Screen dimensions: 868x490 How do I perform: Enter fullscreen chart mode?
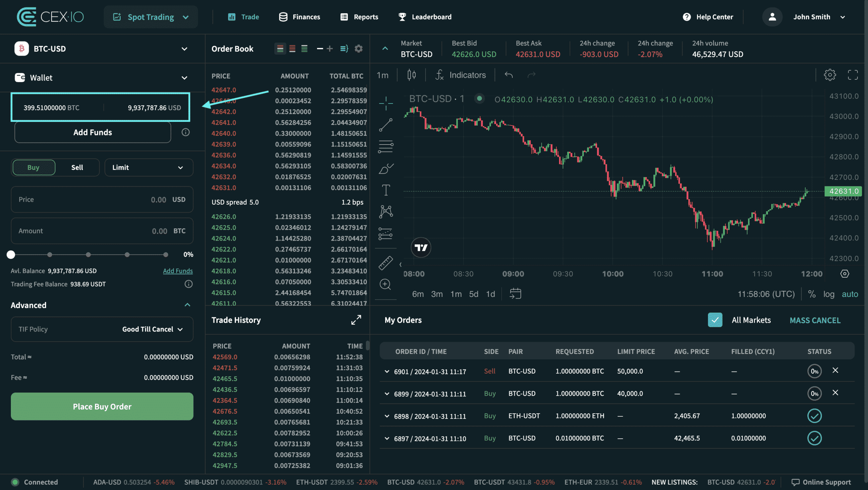tap(853, 75)
